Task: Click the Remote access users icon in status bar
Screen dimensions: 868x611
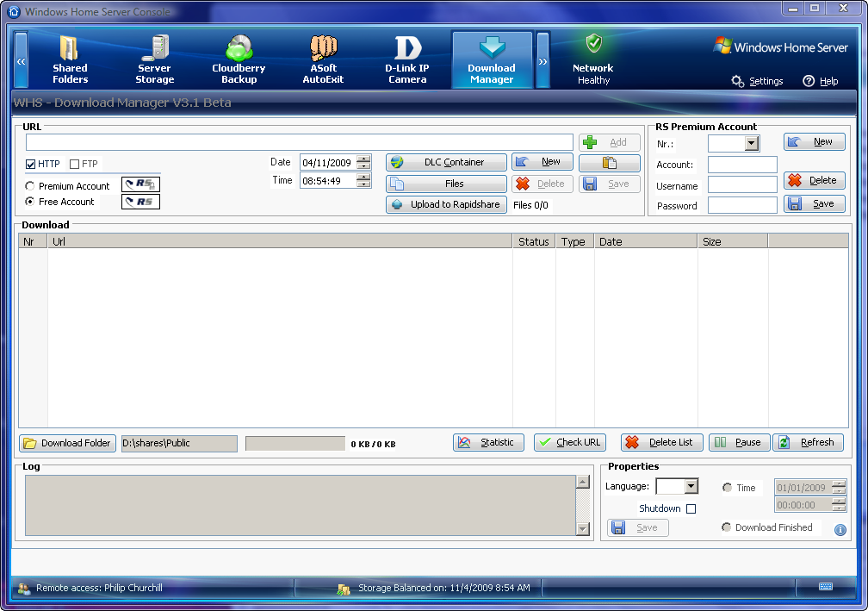Action: click(24, 589)
